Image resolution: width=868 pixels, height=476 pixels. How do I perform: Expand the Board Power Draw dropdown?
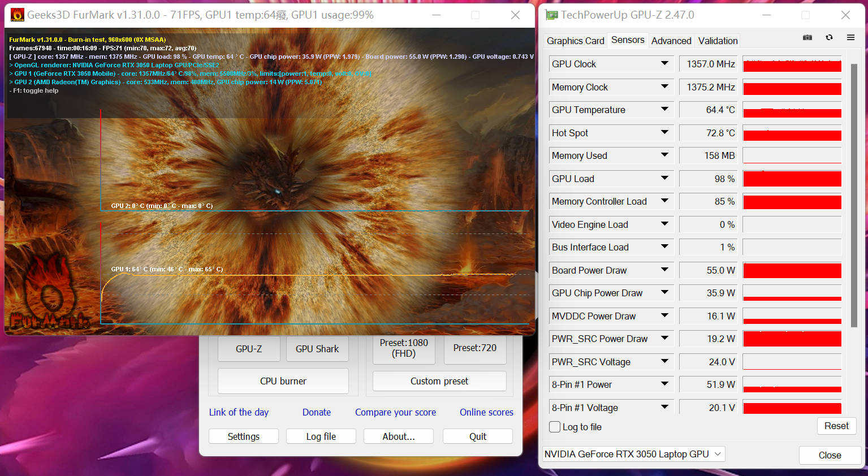click(x=664, y=270)
